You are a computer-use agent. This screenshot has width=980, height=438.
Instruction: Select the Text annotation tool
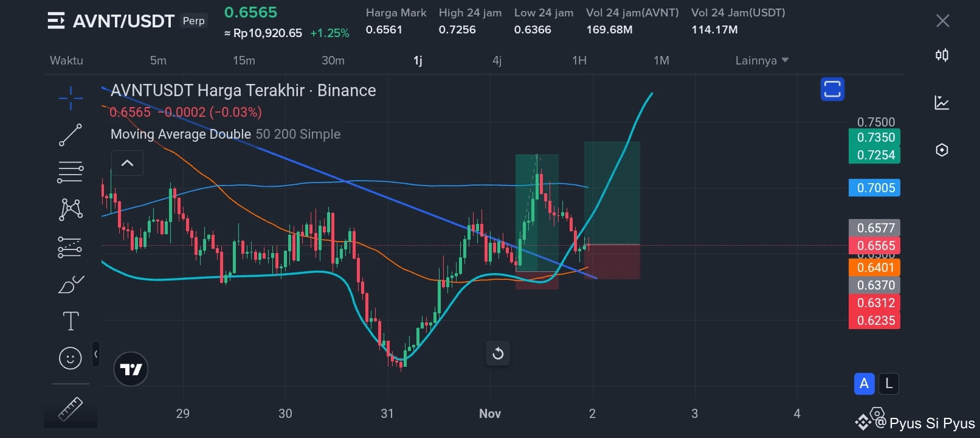(x=71, y=321)
